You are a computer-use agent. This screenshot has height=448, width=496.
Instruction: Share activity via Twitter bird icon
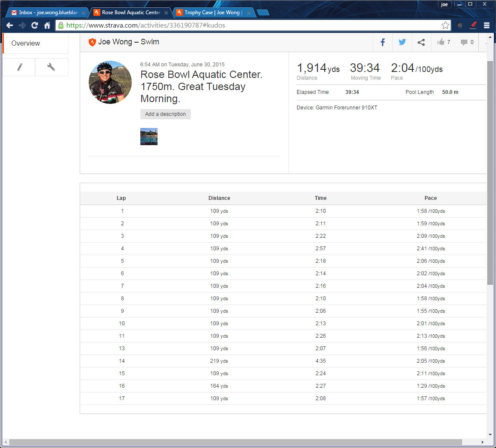402,42
